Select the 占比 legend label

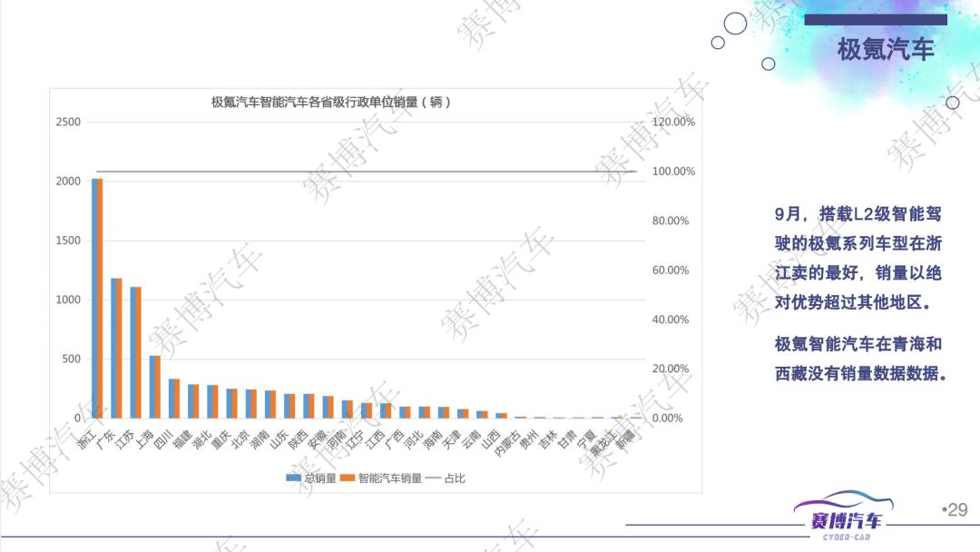point(455,478)
